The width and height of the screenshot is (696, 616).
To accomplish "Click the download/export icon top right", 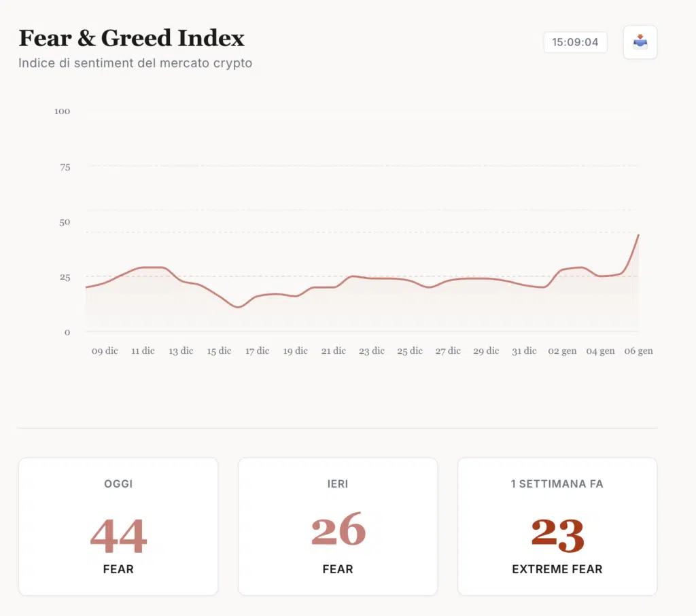I will click(640, 42).
